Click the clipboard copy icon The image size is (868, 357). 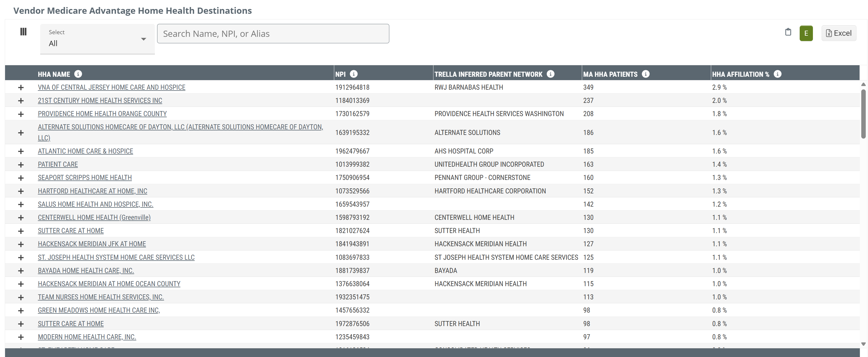[788, 32]
